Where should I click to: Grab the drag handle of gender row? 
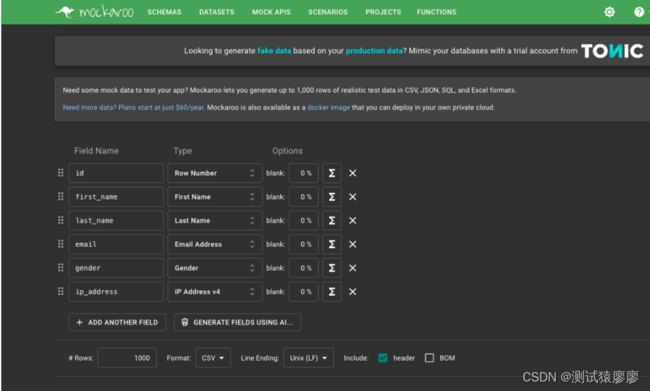pyautogui.click(x=61, y=267)
